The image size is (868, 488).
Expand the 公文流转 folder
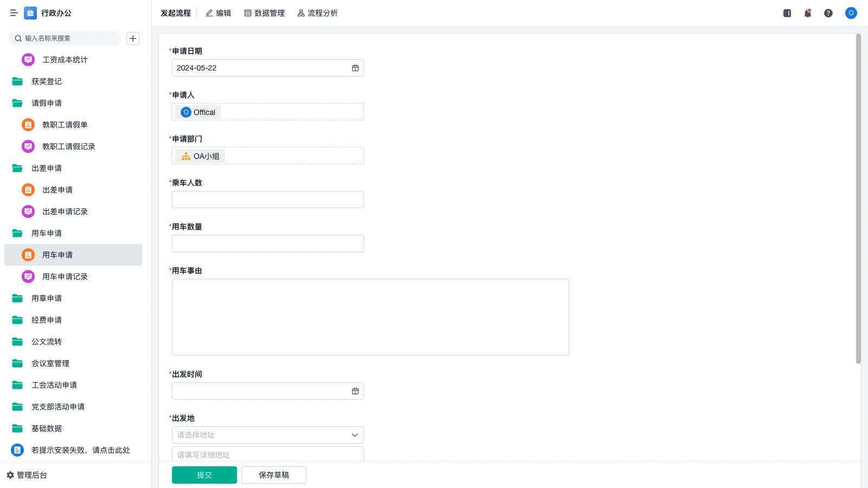(x=73, y=342)
